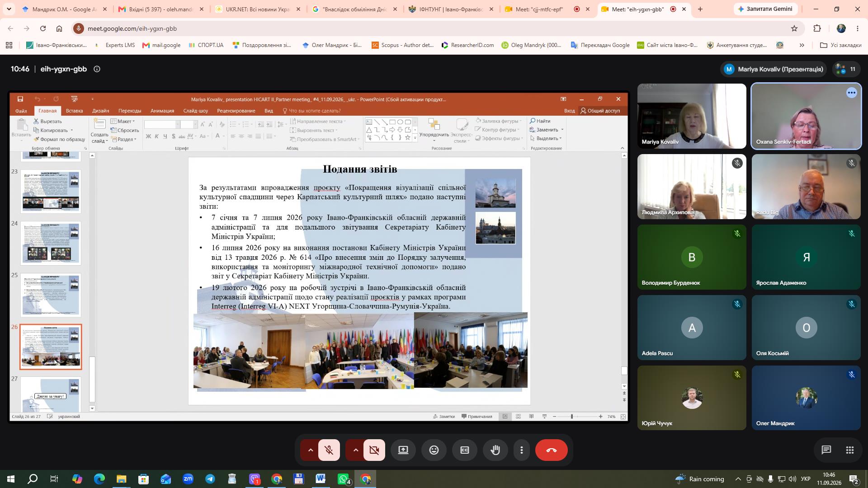Open more options three-dot menu
Screen dimensions: 868x488
522,450
